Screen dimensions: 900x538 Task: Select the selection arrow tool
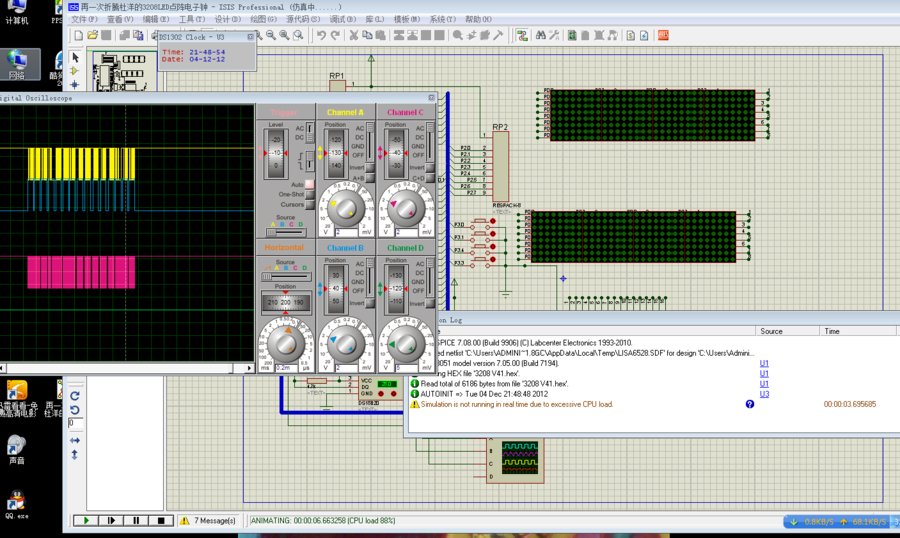(x=75, y=57)
